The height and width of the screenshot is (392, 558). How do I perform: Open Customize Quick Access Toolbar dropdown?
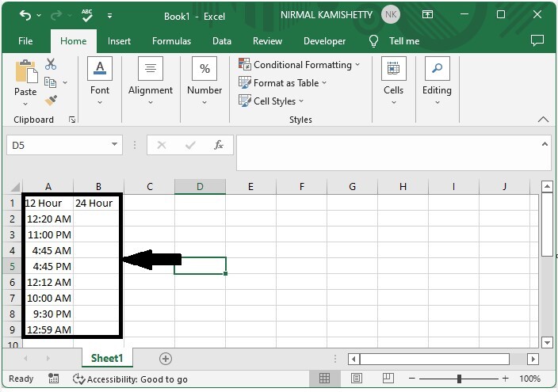[x=109, y=16]
